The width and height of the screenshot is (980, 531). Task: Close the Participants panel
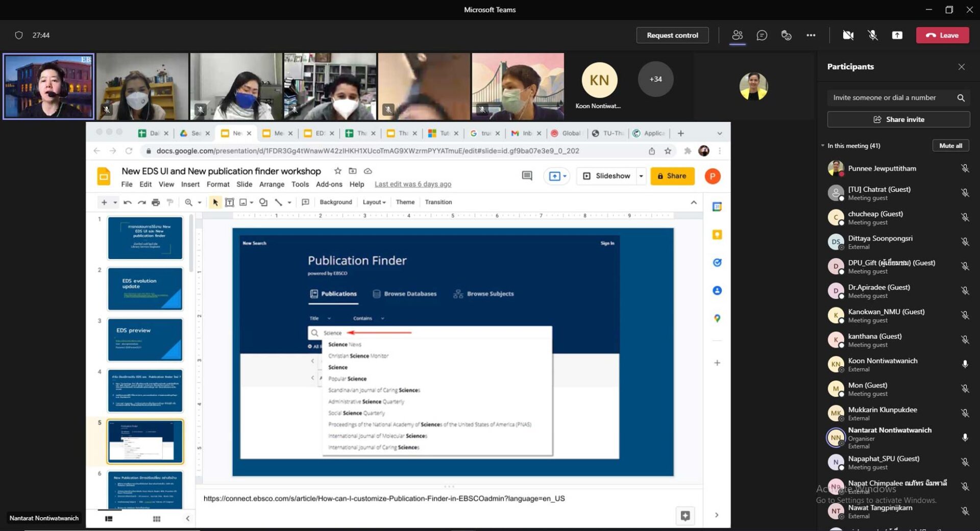point(961,67)
